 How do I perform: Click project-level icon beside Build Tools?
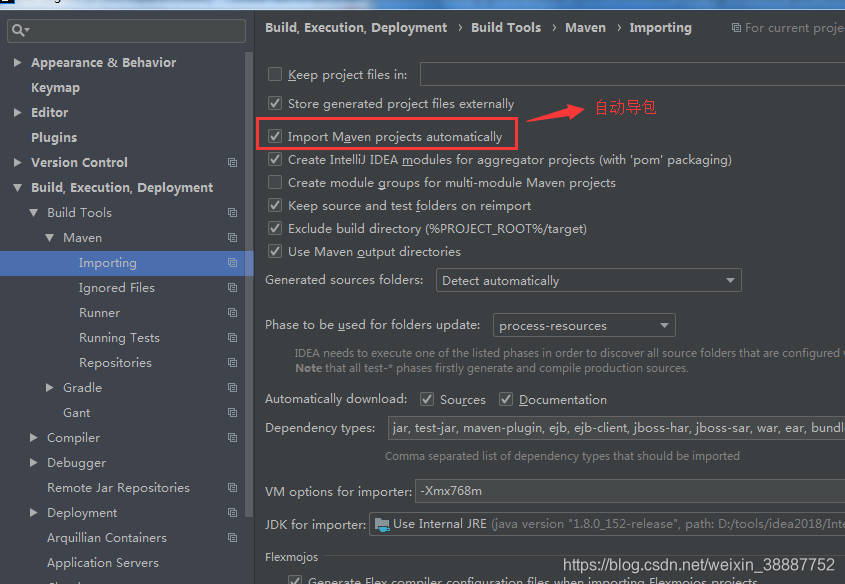(x=232, y=213)
